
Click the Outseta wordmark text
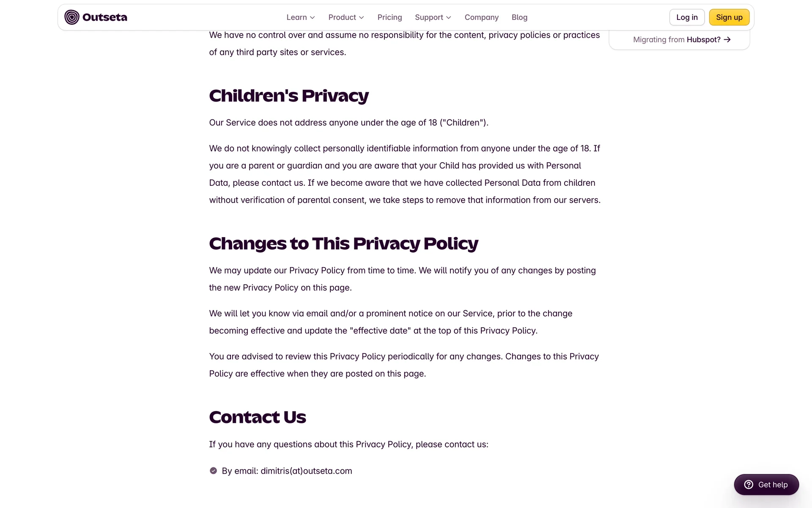(x=105, y=17)
